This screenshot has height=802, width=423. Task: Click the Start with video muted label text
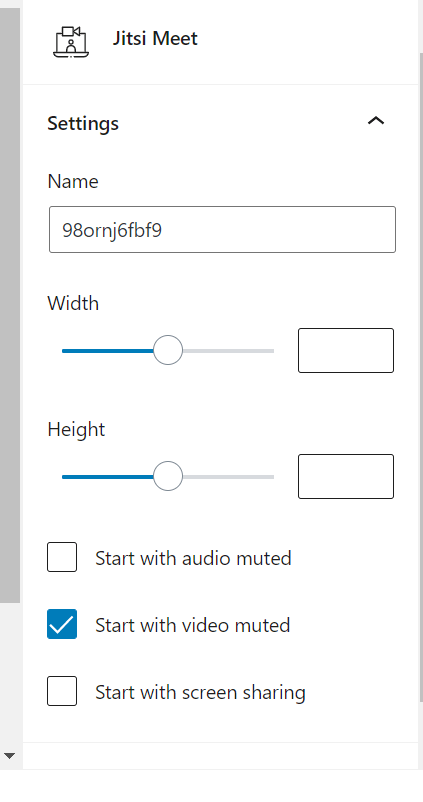click(193, 625)
